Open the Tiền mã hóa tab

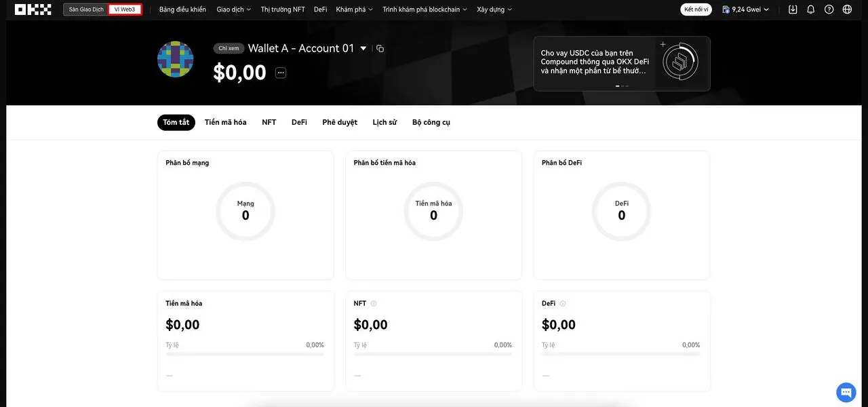(225, 122)
